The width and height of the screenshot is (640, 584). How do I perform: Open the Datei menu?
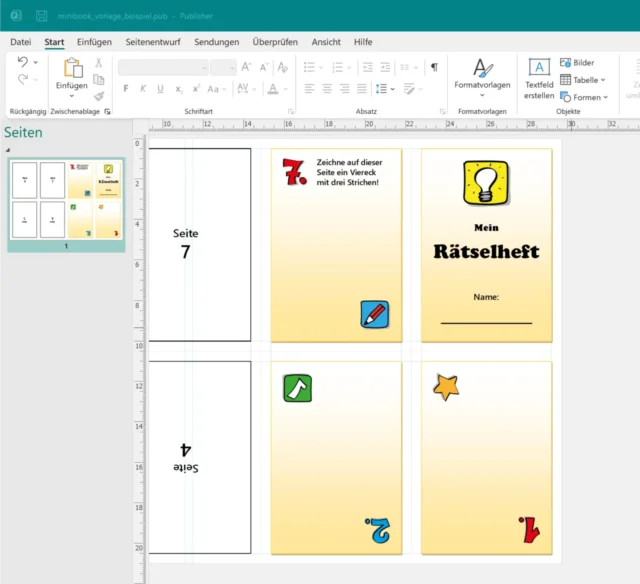(x=20, y=42)
